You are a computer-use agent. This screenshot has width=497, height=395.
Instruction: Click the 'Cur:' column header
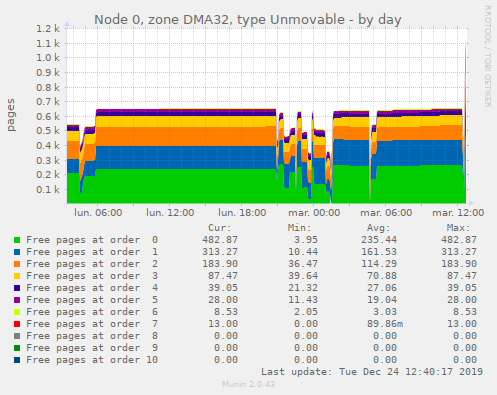(220, 228)
